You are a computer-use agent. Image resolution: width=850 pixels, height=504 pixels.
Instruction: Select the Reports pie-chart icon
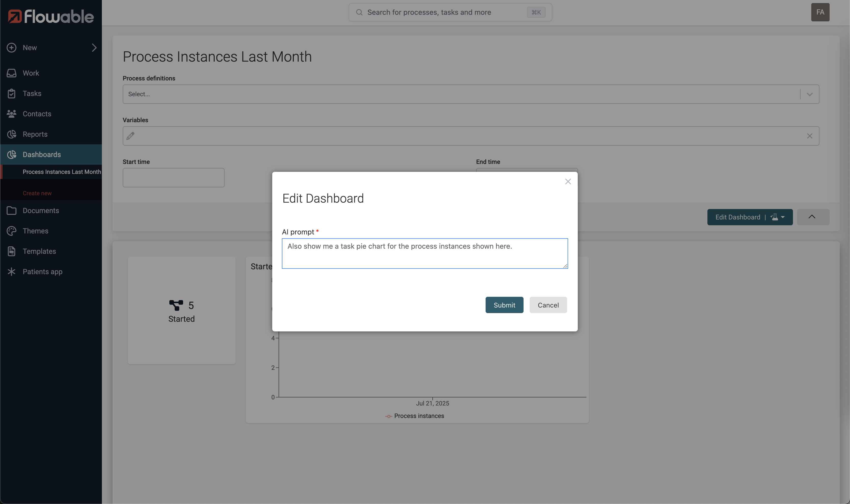pyautogui.click(x=11, y=134)
